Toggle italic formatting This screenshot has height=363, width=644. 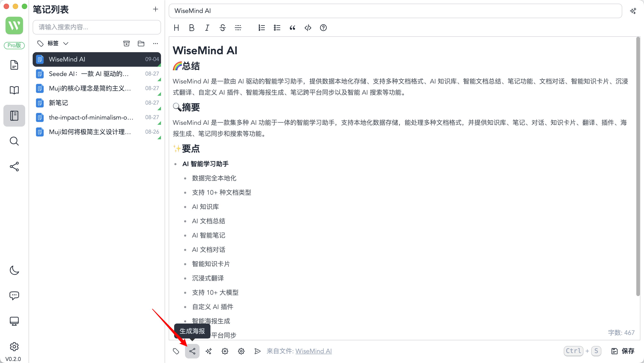207,28
